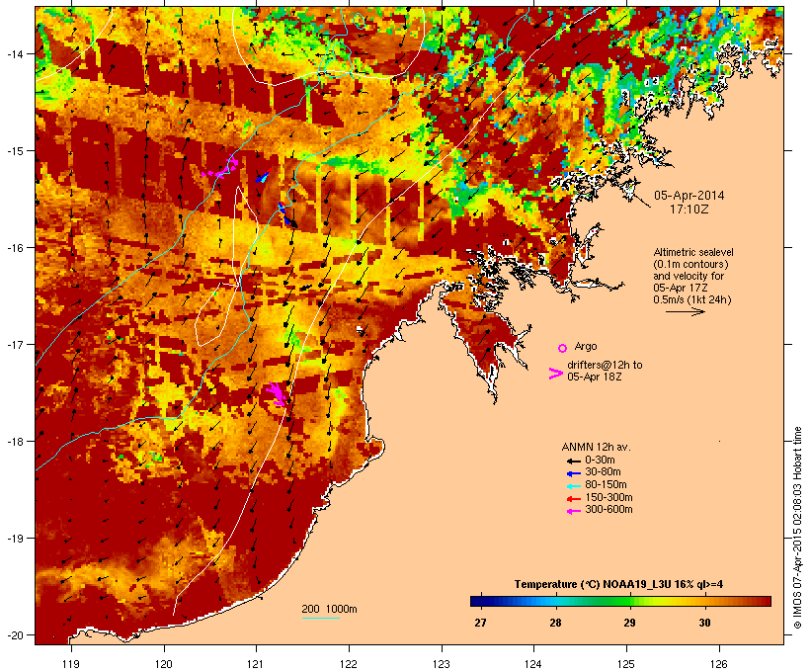Click the magenta Argo circle legend marker
810x672 pixels.
(563, 348)
